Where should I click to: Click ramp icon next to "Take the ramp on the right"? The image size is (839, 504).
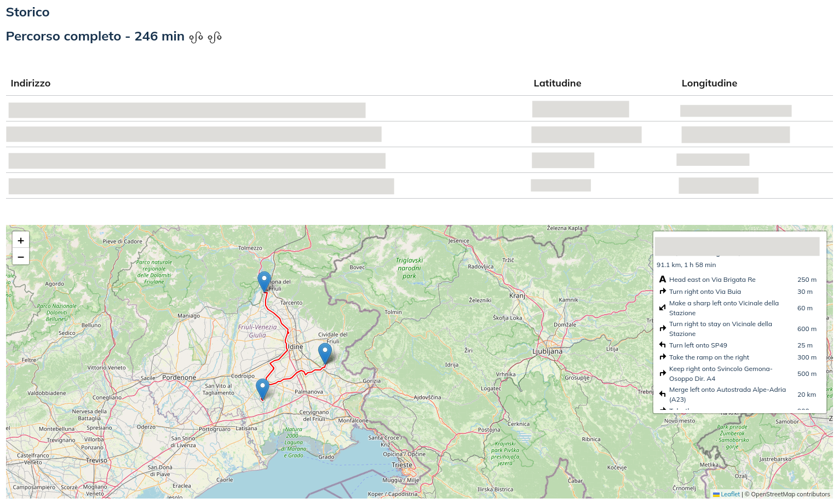[x=663, y=357]
